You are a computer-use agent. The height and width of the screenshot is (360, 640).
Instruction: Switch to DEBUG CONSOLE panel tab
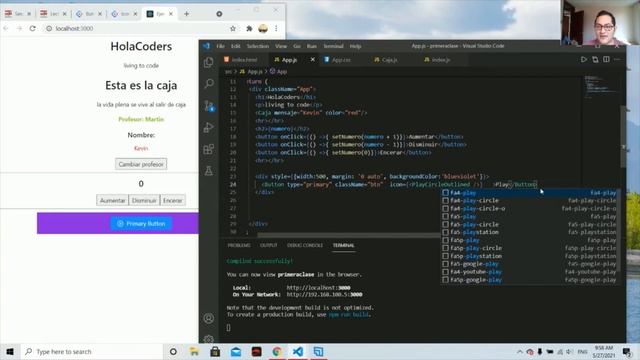click(305, 245)
